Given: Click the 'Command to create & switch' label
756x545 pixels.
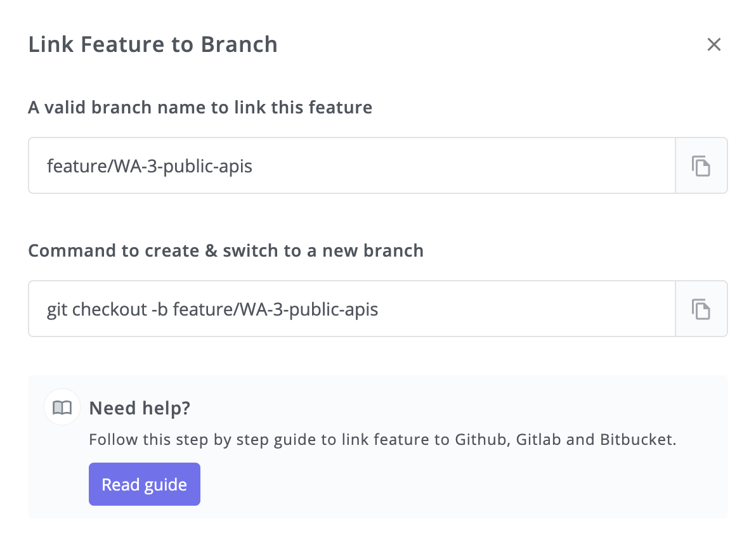Looking at the screenshot, I should 226,250.
